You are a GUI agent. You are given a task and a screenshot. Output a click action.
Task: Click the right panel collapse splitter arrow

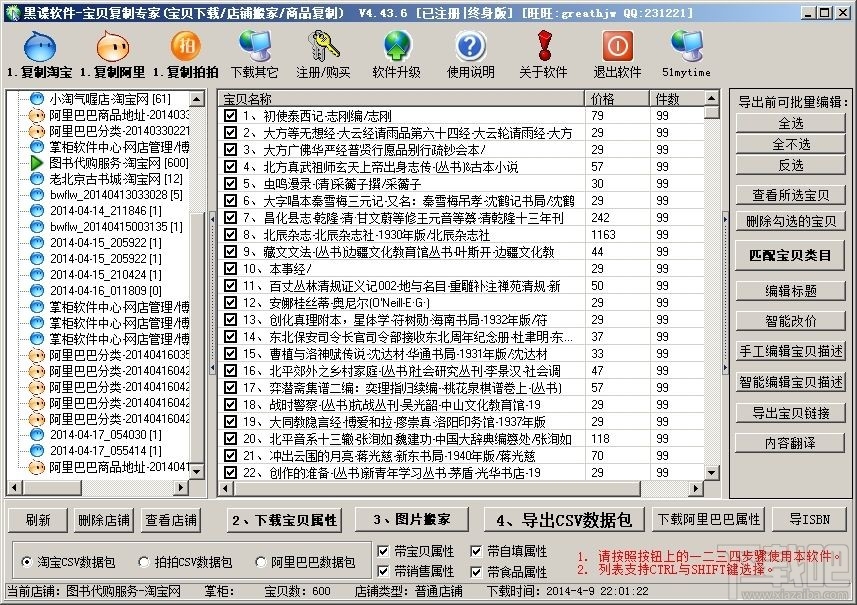tap(725, 220)
